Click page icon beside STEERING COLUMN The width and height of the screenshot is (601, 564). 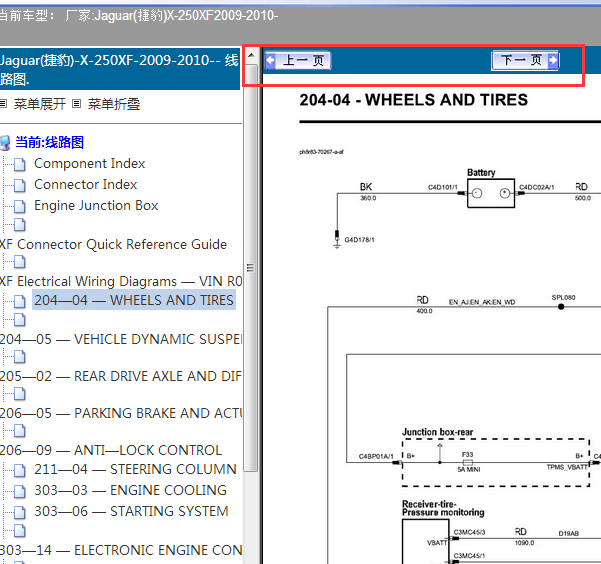click(20, 470)
